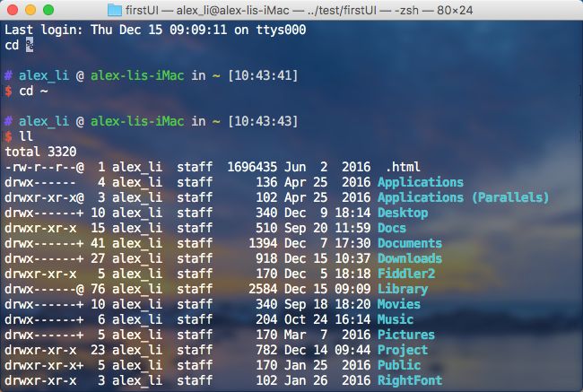Click permissions drwxr-xr-x+ in Public row
The height and width of the screenshot is (392, 583).
pyautogui.click(x=44, y=365)
